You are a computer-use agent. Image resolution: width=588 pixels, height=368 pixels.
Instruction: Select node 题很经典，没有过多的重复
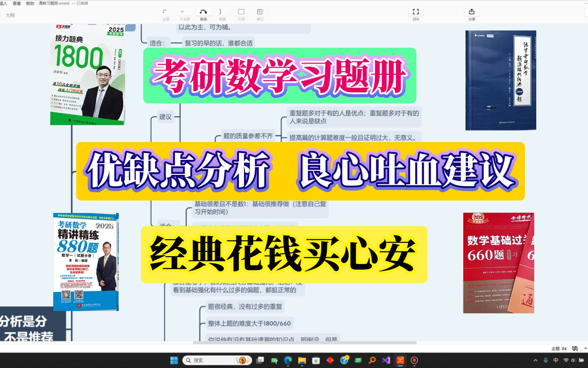(x=245, y=306)
